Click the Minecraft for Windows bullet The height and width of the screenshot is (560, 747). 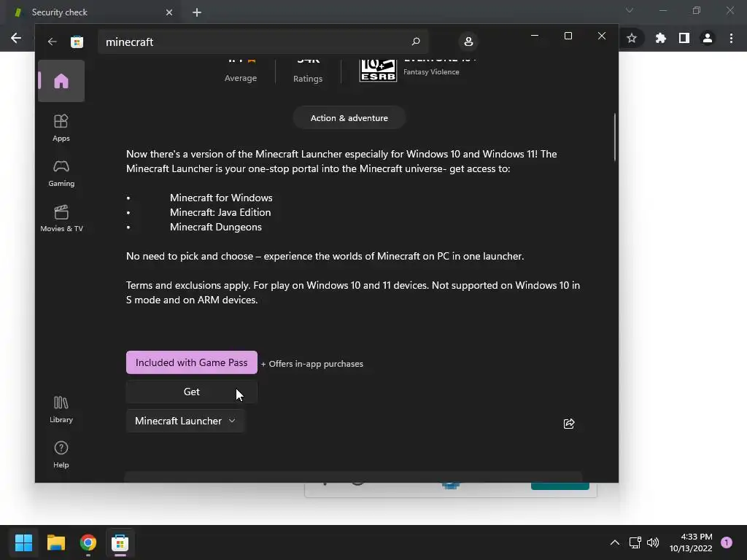pyautogui.click(x=221, y=198)
